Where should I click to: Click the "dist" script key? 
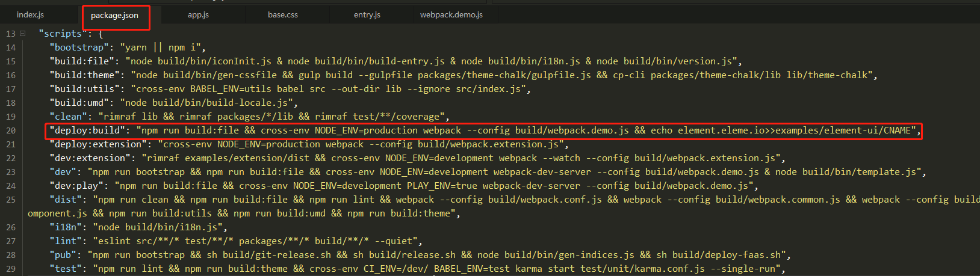pos(66,200)
